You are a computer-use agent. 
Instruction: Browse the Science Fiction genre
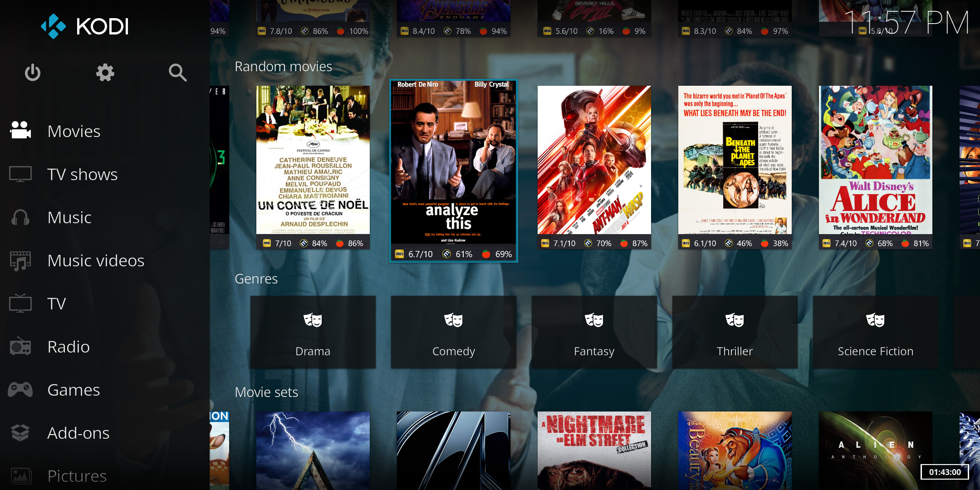click(x=875, y=332)
